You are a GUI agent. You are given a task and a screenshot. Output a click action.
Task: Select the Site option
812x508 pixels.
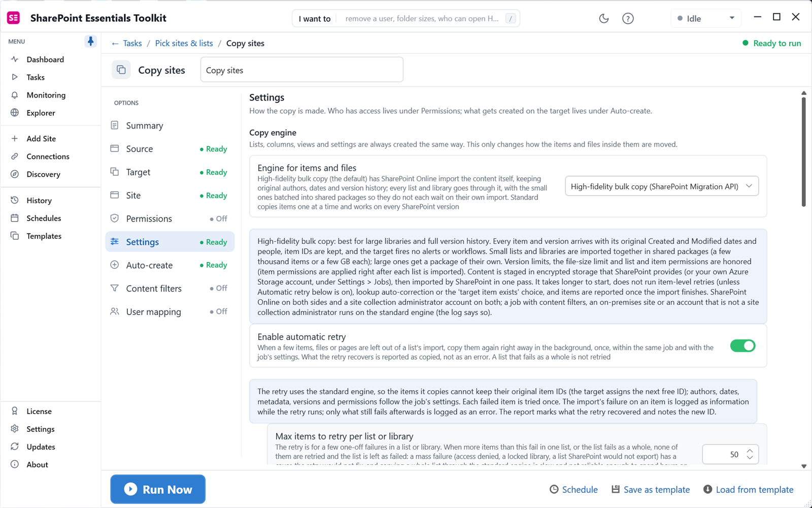coord(170,196)
